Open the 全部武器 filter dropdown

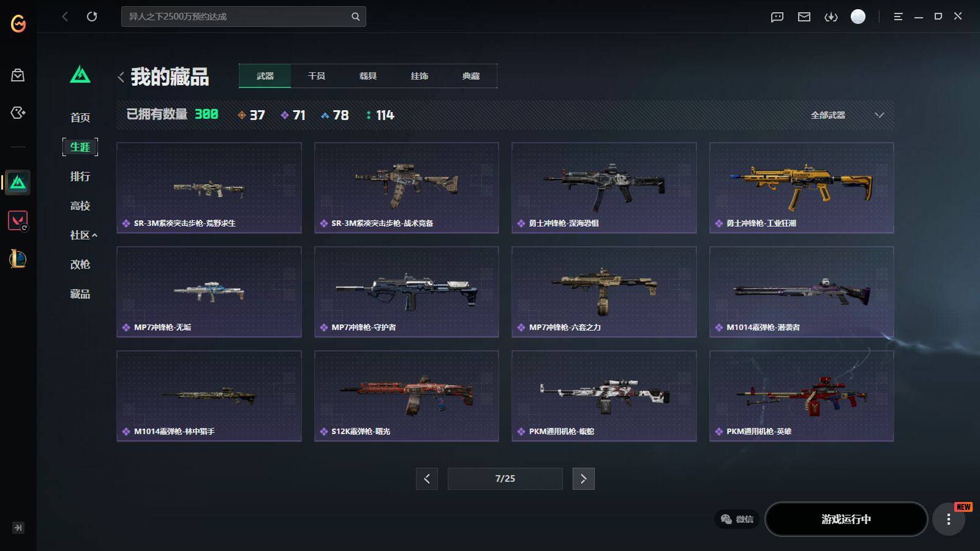pos(847,115)
